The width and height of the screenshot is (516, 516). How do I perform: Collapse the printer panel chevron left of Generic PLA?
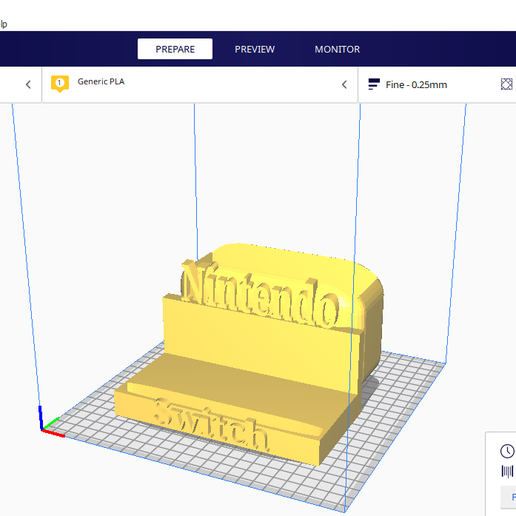(28, 85)
